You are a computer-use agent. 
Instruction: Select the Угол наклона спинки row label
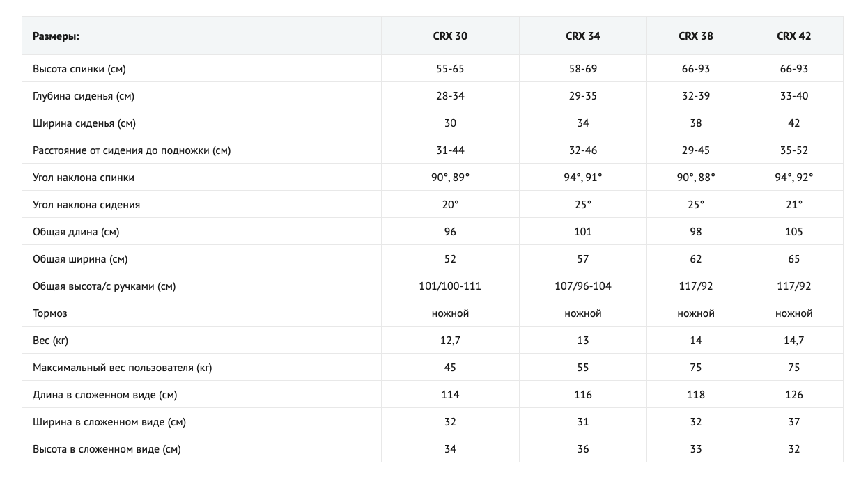pyautogui.click(x=84, y=178)
